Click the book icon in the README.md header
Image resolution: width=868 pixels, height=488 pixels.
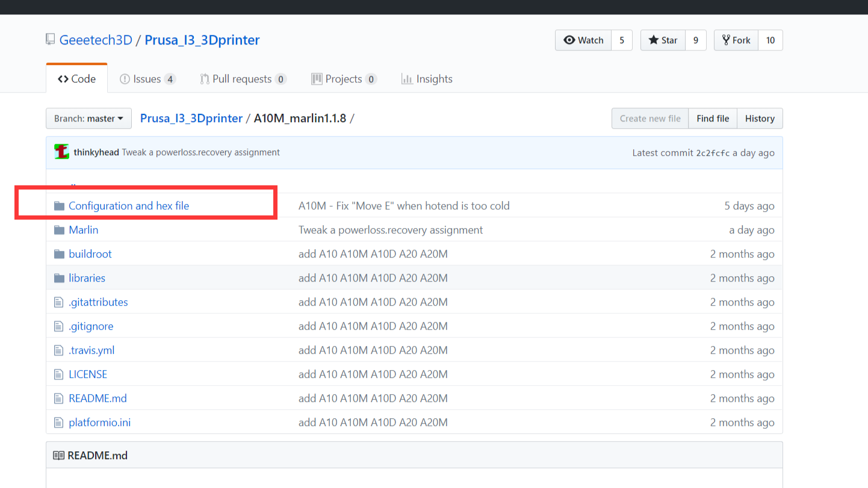point(58,456)
